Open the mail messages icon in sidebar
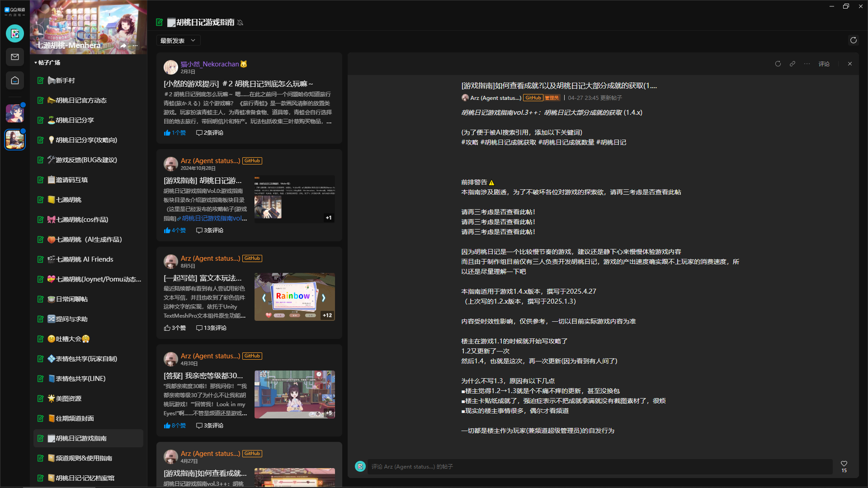868x488 pixels. 15,57
